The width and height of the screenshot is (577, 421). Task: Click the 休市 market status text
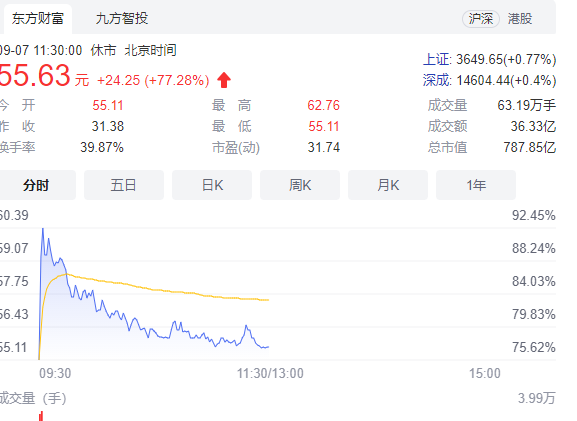[x=103, y=50]
